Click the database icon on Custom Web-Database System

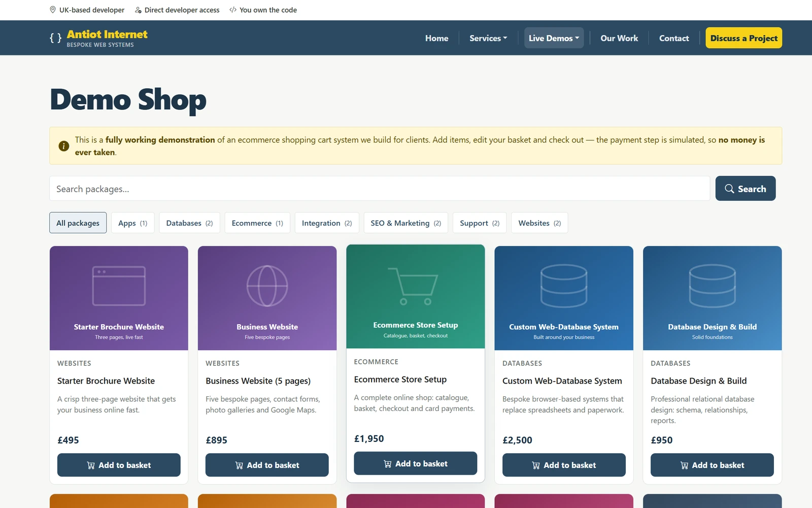[x=564, y=286]
